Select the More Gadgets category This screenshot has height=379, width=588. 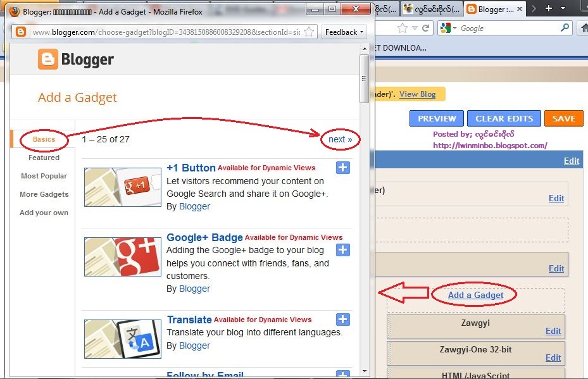tap(44, 194)
